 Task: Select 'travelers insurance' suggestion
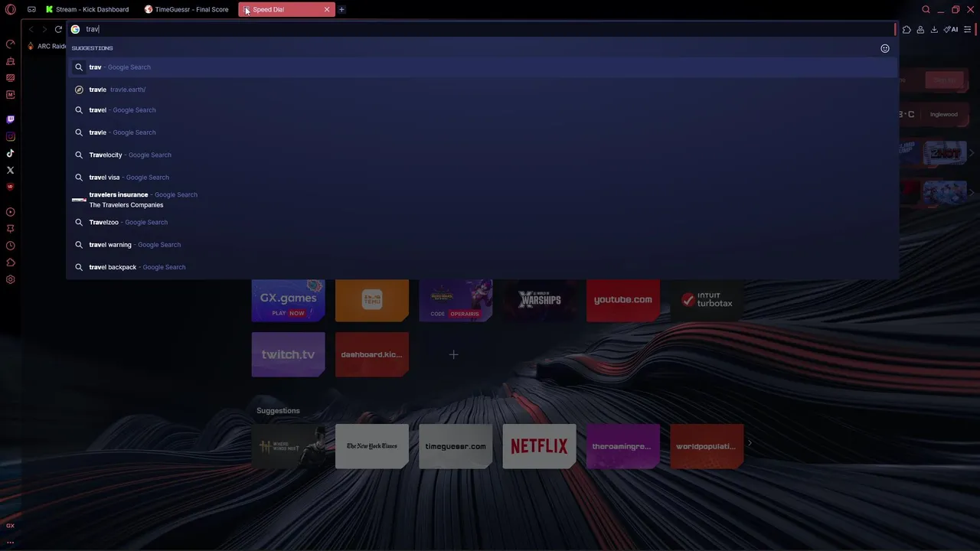pyautogui.click(x=482, y=200)
